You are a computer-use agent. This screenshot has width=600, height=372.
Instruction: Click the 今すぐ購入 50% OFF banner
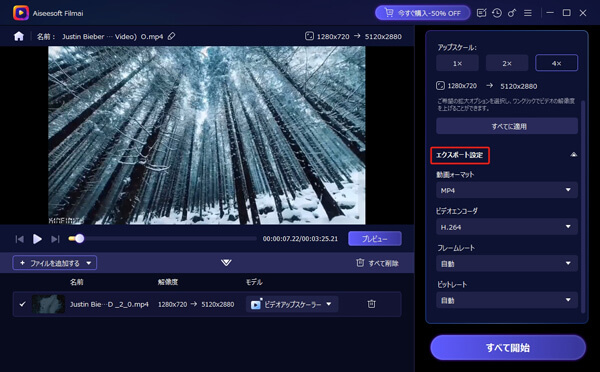click(x=422, y=13)
